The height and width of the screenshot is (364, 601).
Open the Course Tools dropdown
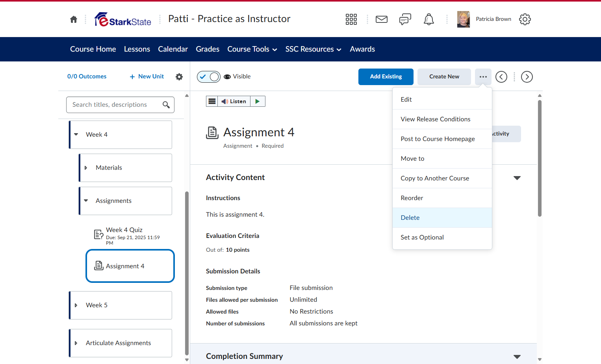click(252, 49)
